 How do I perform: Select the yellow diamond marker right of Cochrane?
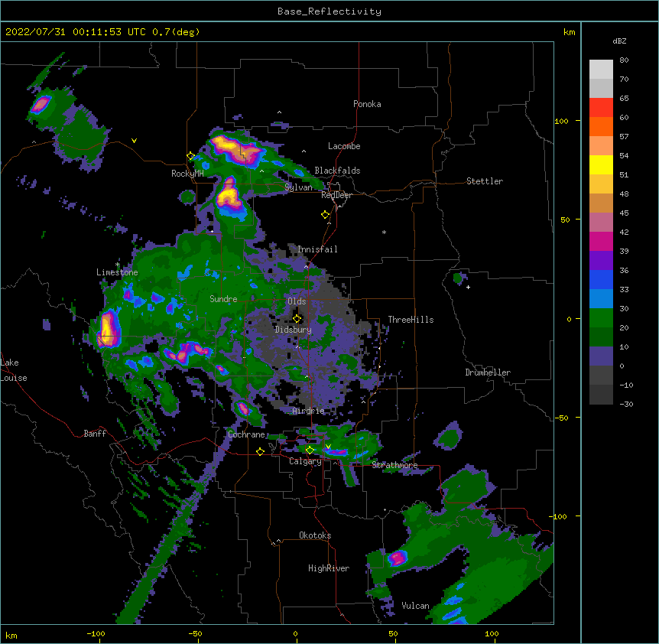point(260,451)
